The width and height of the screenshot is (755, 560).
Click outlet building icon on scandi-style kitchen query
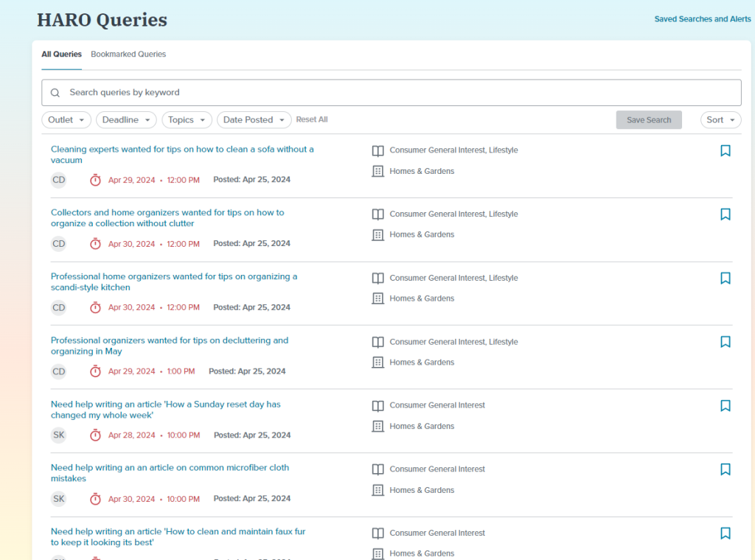pyautogui.click(x=378, y=298)
